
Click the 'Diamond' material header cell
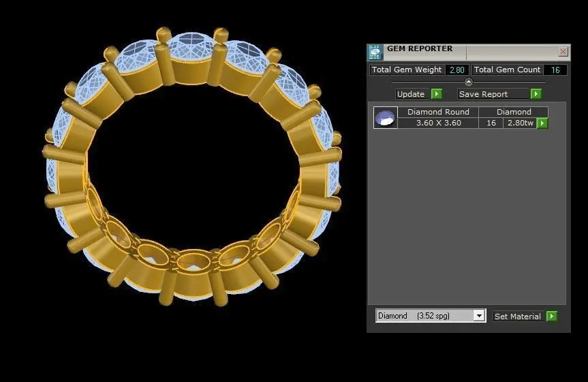click(514, 112)
